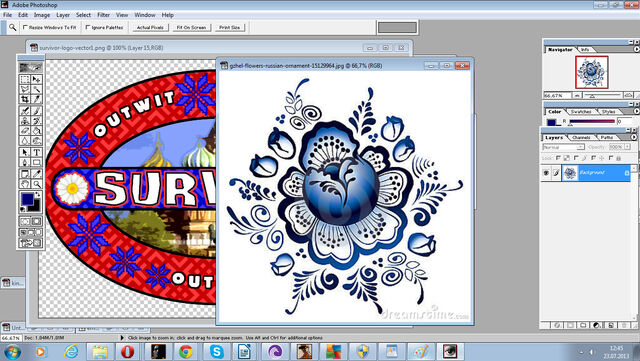Select the Zoom tool in toolbox
This screenshot has height=361, width=640.
tap(36, 184)
